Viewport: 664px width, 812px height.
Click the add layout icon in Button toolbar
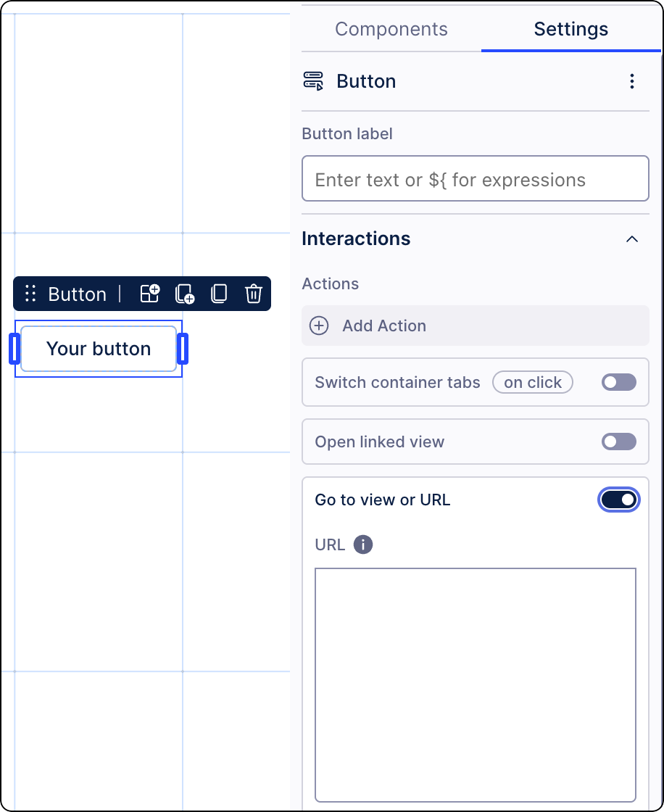(150, 294)
